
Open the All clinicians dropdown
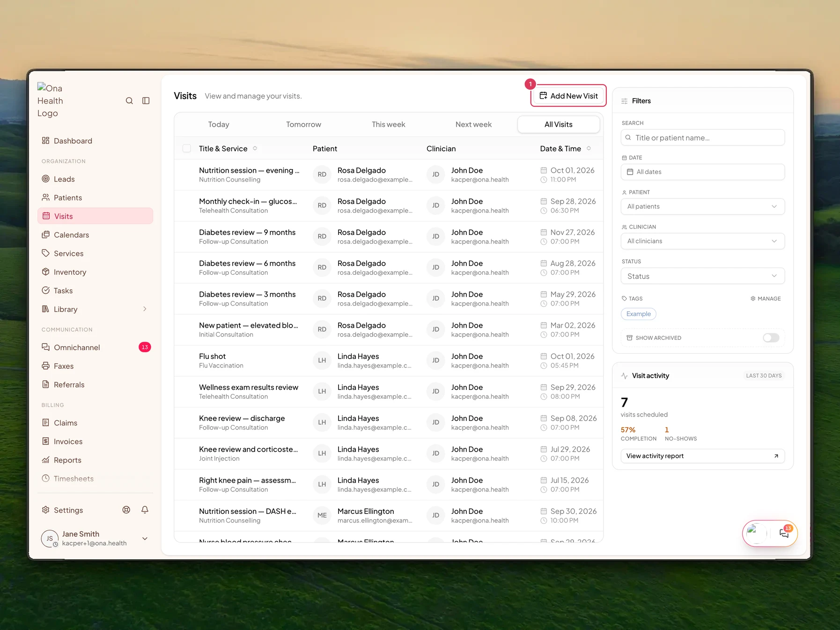[703, 241]
